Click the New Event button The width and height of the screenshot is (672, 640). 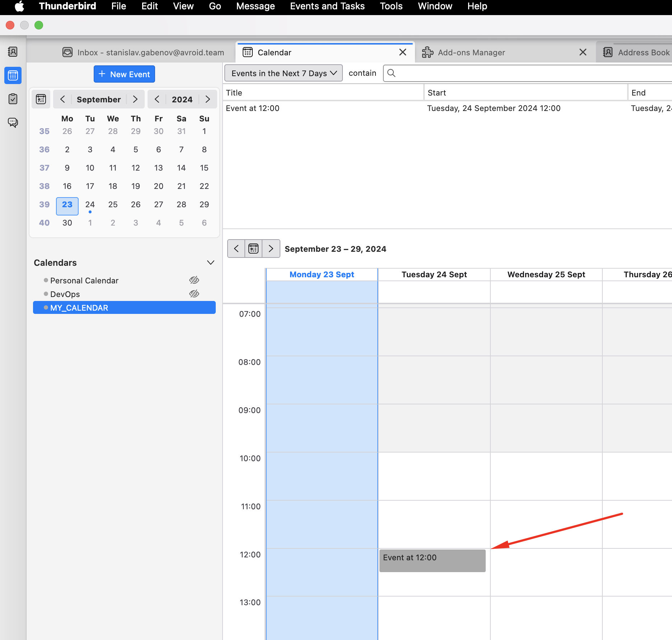[x=124, y=74]
